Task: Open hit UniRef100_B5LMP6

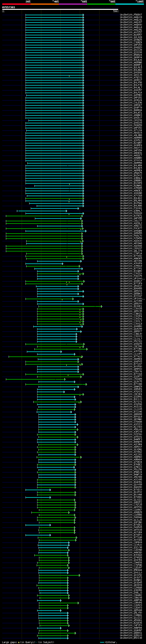Action: pyautogui.click(x=131, y=201)
